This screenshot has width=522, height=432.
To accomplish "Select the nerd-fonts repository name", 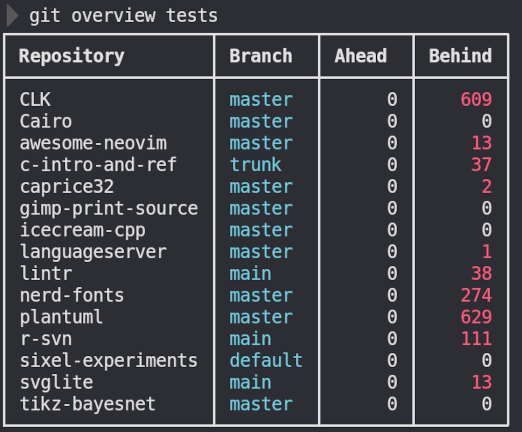I will 72,296.
